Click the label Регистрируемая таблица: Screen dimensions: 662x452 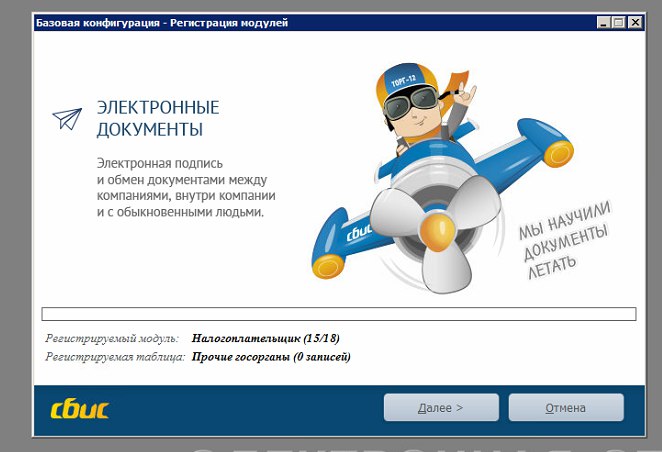[115, 357]
